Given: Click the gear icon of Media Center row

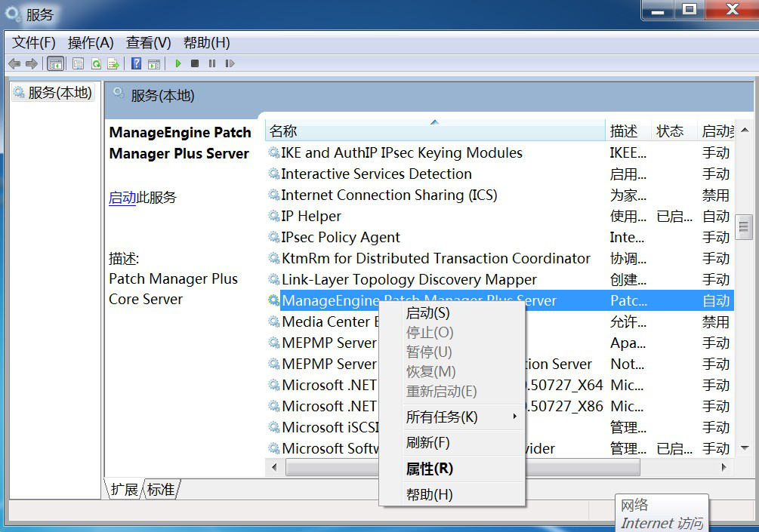Looking at the screenshot, I should click(274, 321).
